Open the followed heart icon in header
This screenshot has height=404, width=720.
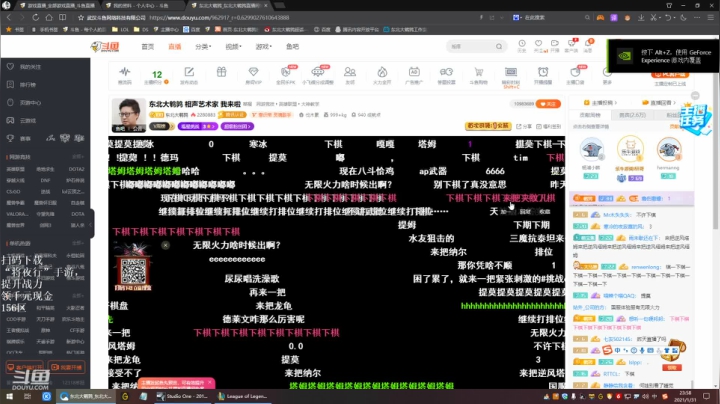pyautogui.click(x=539, y=45)
